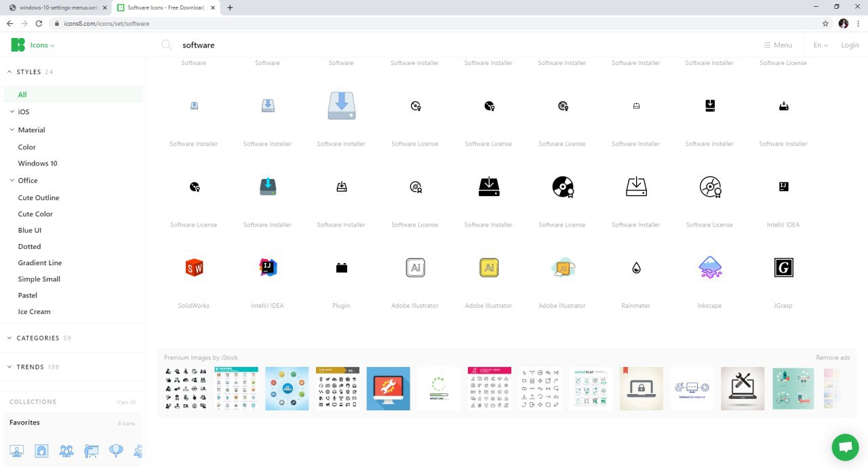Open the site Menu button
The image size is (868, 470).
coord(778,45)
